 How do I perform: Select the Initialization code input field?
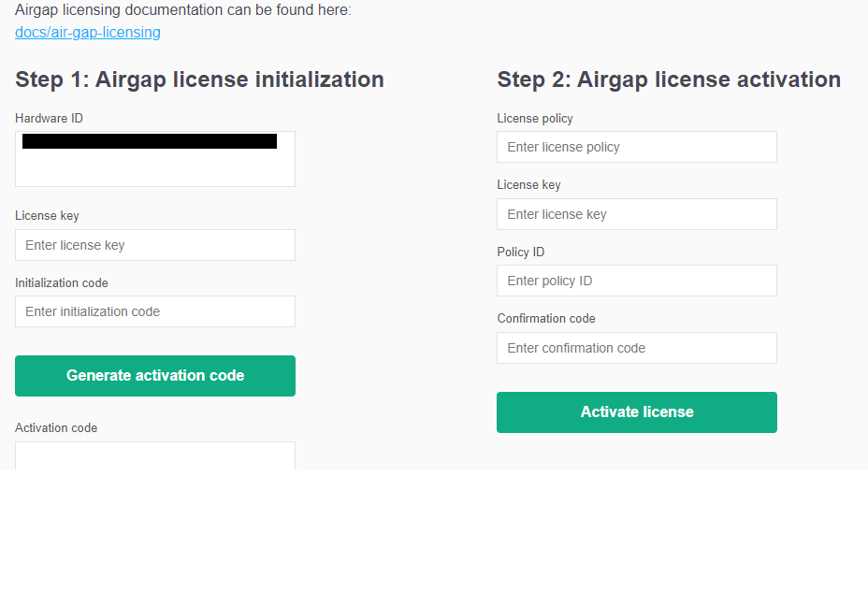coord(155,311)
